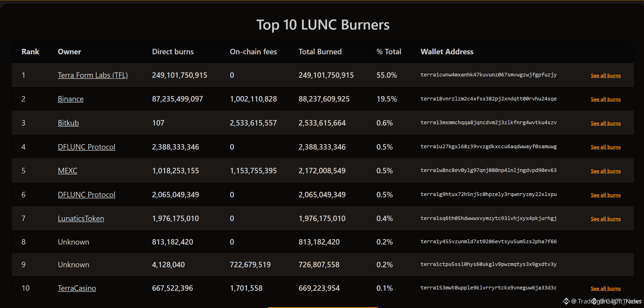
Task: Click the % Total column header
Action: pyautogui.click(x=389, y=52)
